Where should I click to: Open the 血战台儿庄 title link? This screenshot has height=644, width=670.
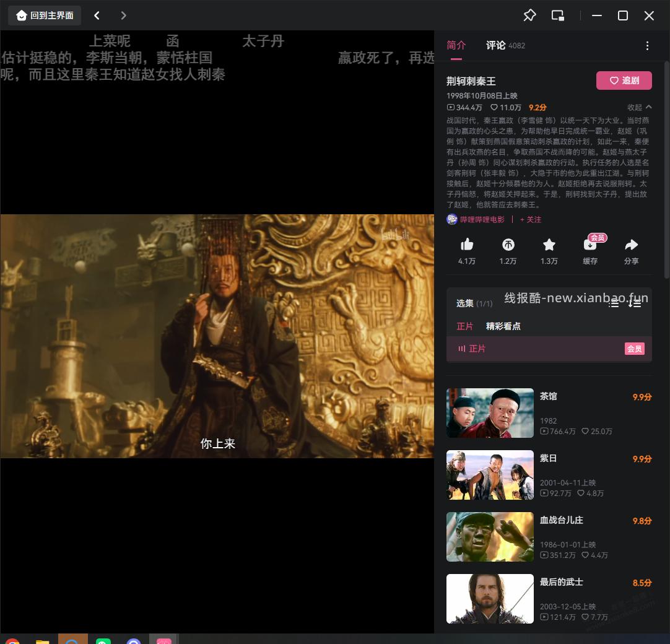pos(562,520)
